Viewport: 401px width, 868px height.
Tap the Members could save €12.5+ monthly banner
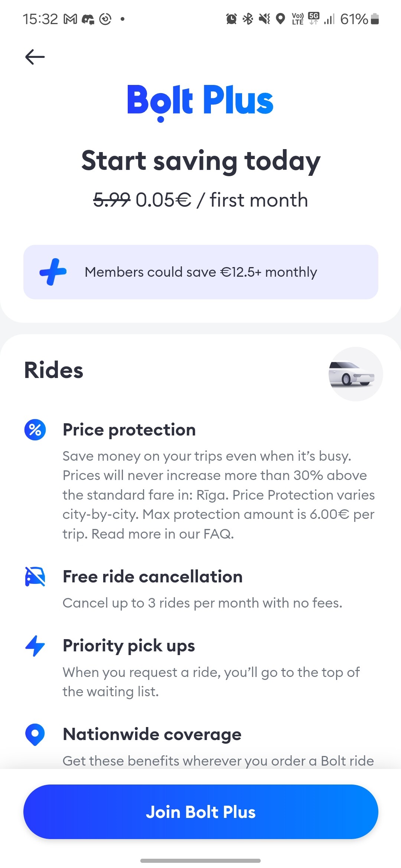point(200,272)
